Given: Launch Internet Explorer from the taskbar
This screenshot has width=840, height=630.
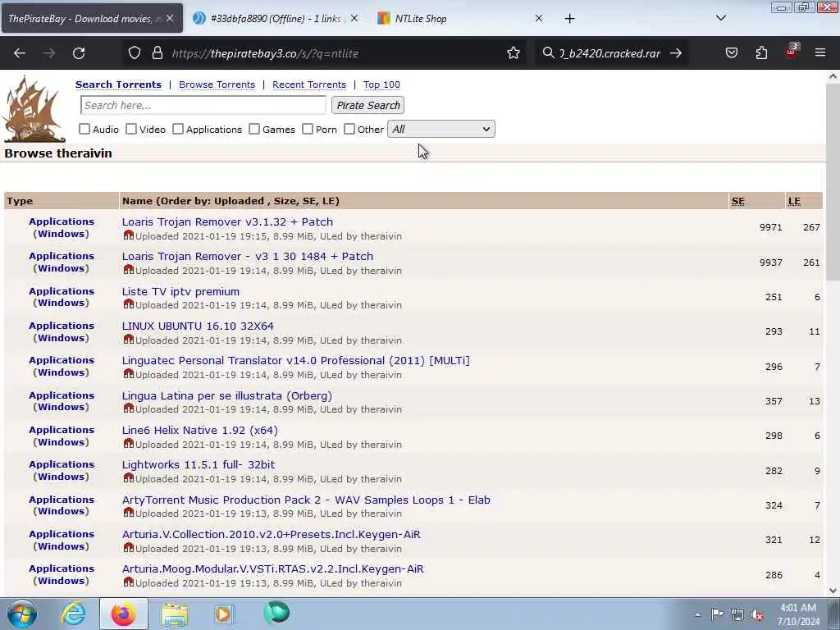Looking at the screenshot, I should pyautogui.click(x=73, y=614).
